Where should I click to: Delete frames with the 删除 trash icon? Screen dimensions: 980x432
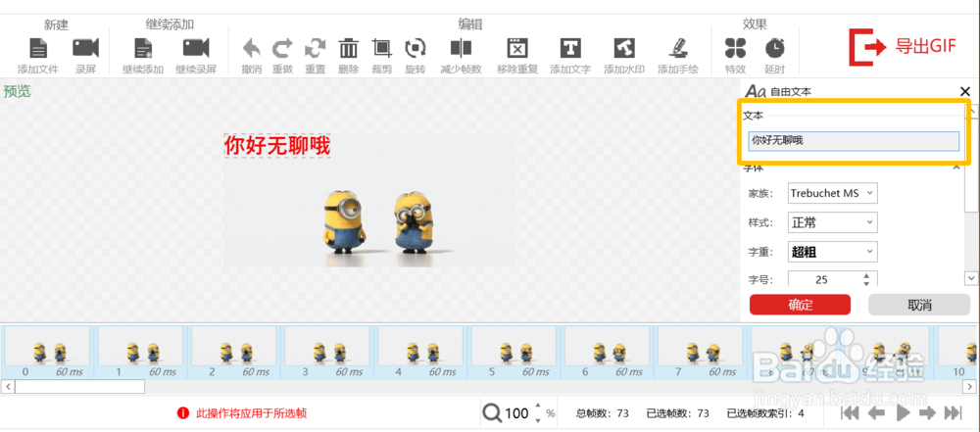349,48
